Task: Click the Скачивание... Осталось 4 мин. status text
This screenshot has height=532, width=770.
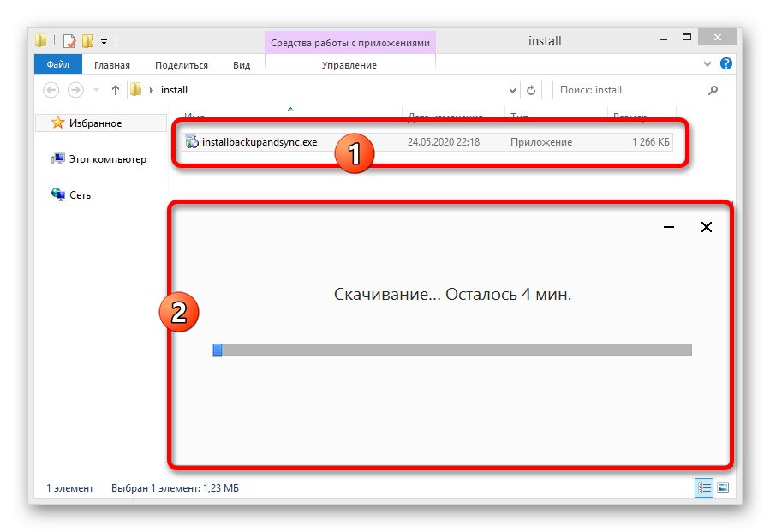Action: point(452,294)
